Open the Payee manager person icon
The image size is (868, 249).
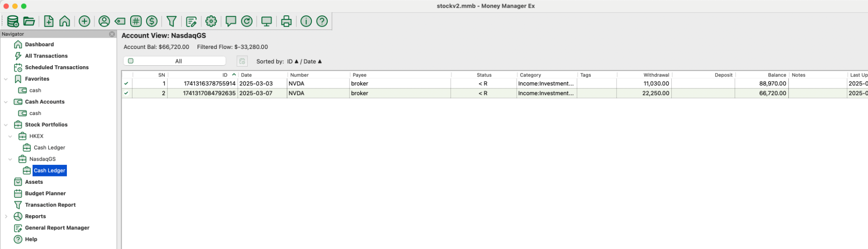104,21
